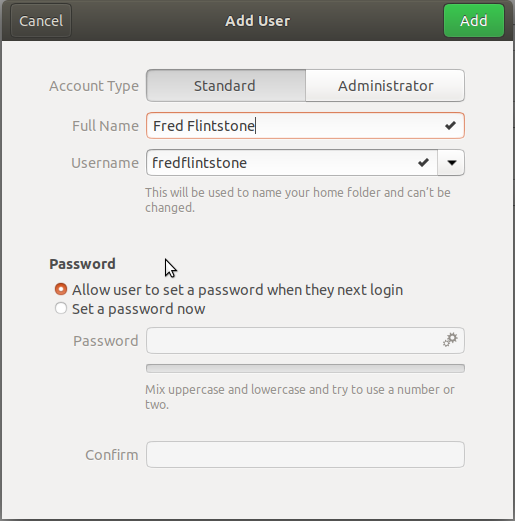The width and height of the screenshot is (515, 521).
Task: Click the 'Add User' dialog title
Action: (258, 21)
